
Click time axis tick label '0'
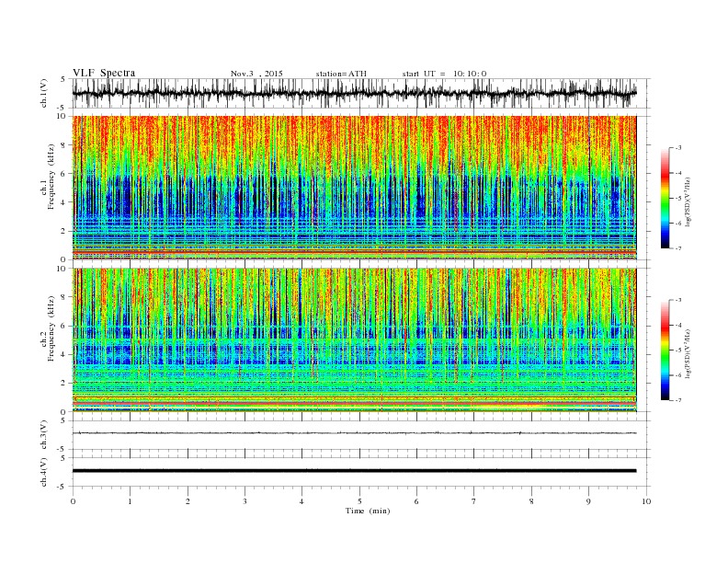point(73,501)
